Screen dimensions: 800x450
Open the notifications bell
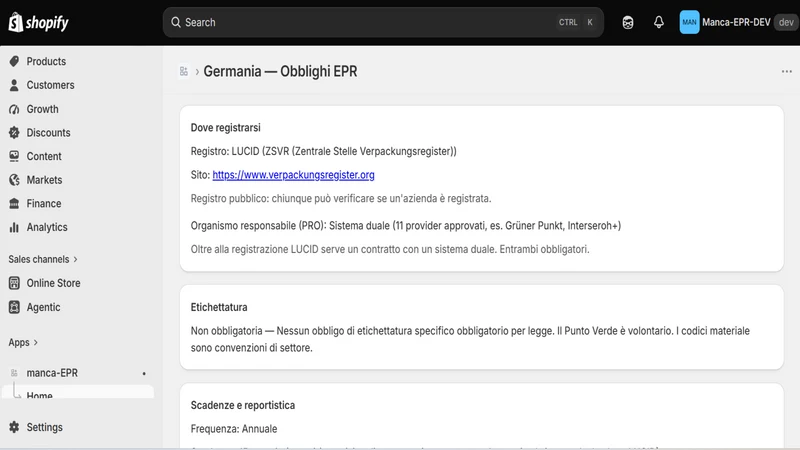[659, 22]
